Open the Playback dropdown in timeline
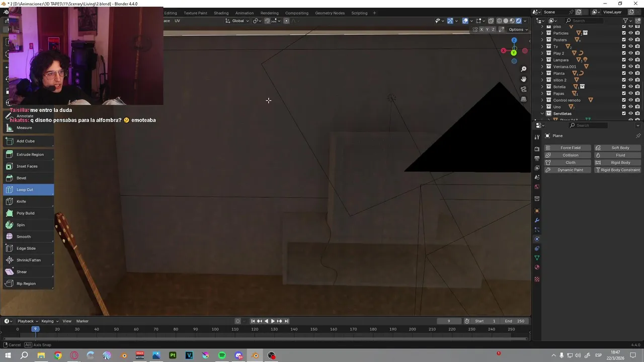This screenshot has width=644, height=362. tap(28, 321)
